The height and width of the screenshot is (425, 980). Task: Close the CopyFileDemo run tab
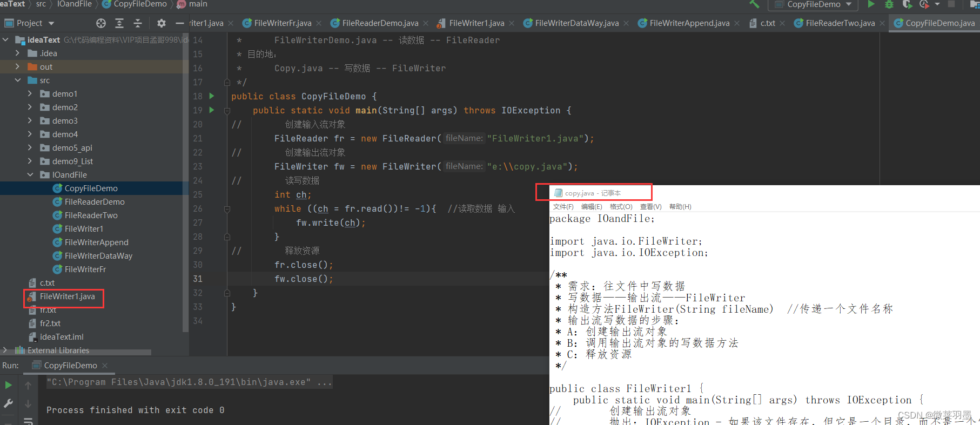pyautogui.click(x=105, y=366)
